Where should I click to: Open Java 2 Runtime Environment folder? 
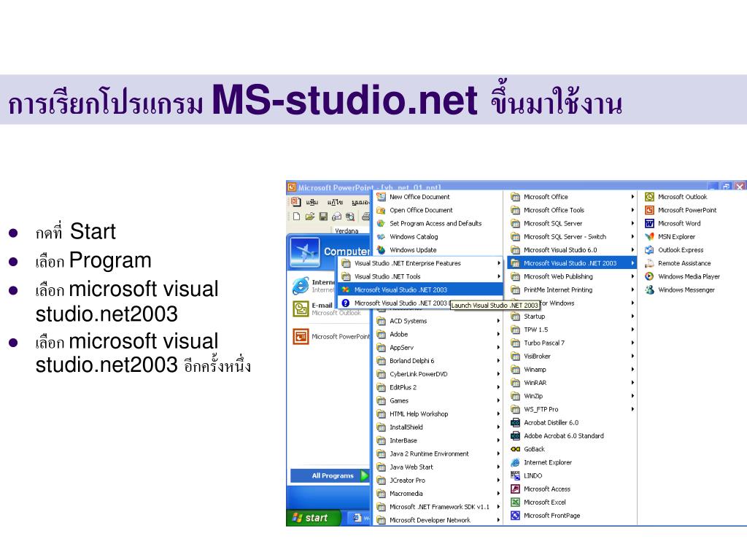[x=438, y=454]
